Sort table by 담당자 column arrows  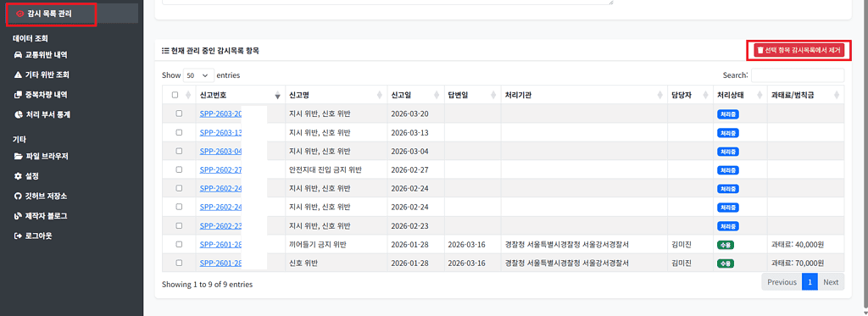coord(706,95)
